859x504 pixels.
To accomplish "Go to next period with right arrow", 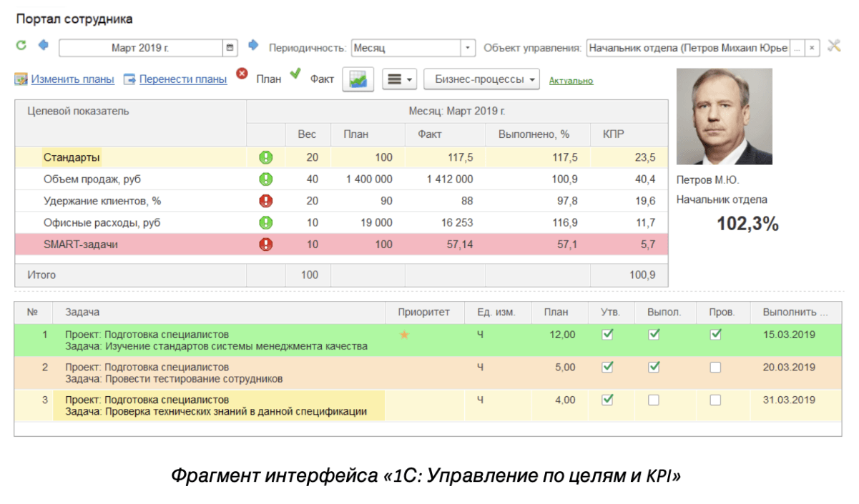I will (253, 46).
